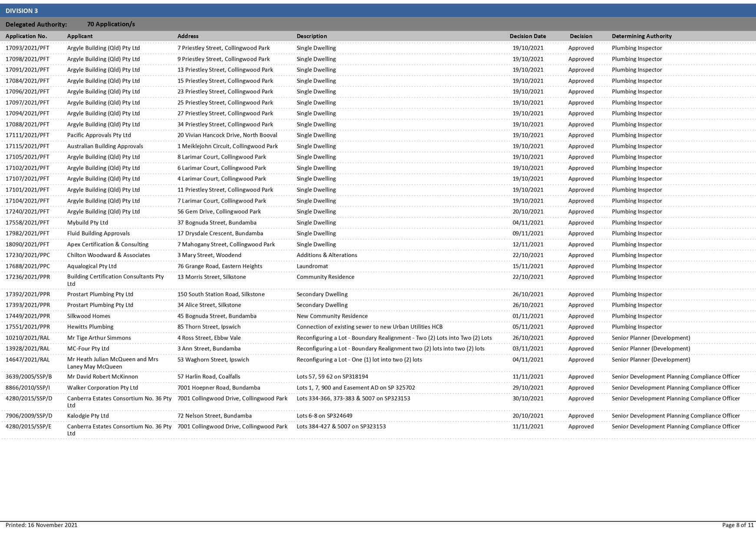
Task: Click the 'Applicant' column header
Action: [x=80, y=36]
